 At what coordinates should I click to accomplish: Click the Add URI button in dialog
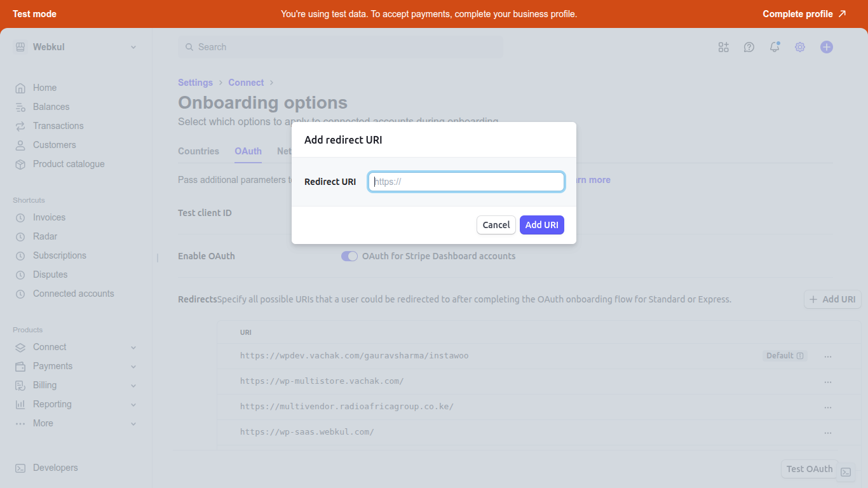pos(541,225)
